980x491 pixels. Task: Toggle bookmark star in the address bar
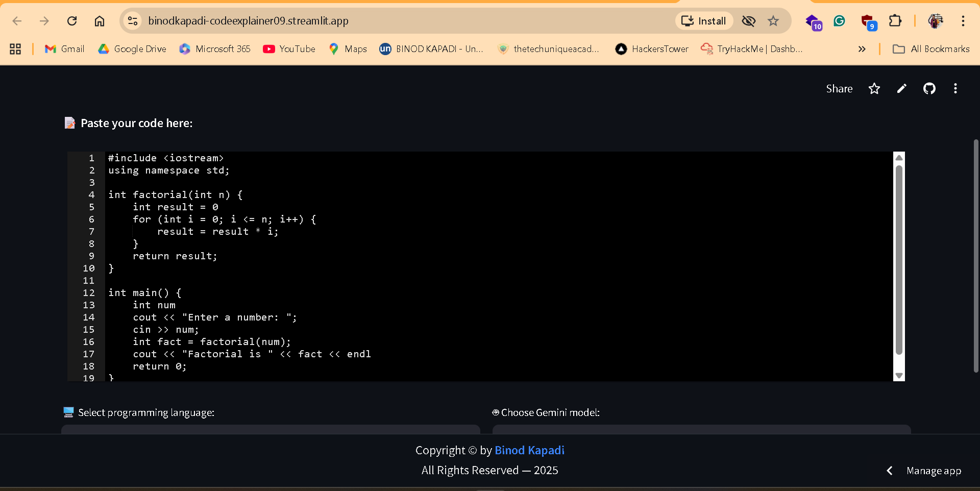773,21
